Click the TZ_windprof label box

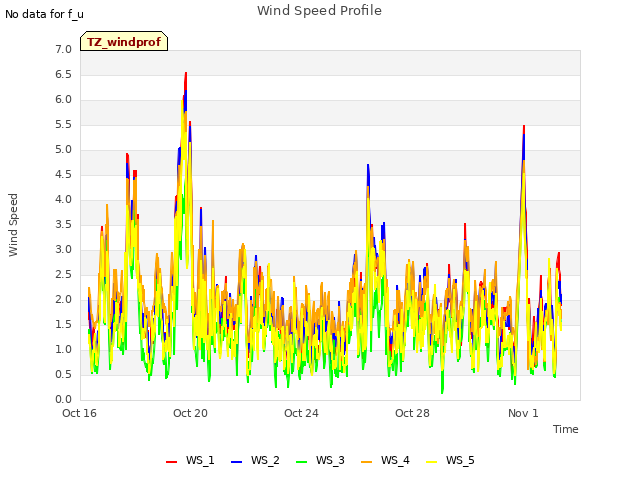point(124,41)
